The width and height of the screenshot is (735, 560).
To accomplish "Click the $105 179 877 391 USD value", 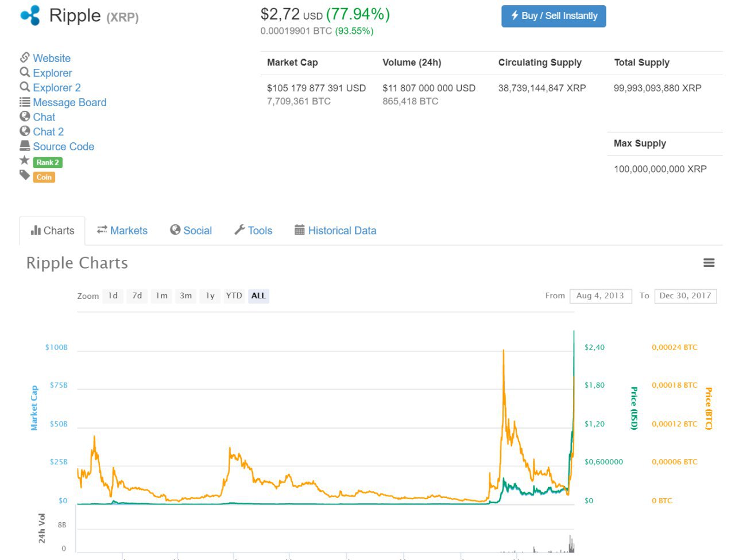I will [316, 88].
